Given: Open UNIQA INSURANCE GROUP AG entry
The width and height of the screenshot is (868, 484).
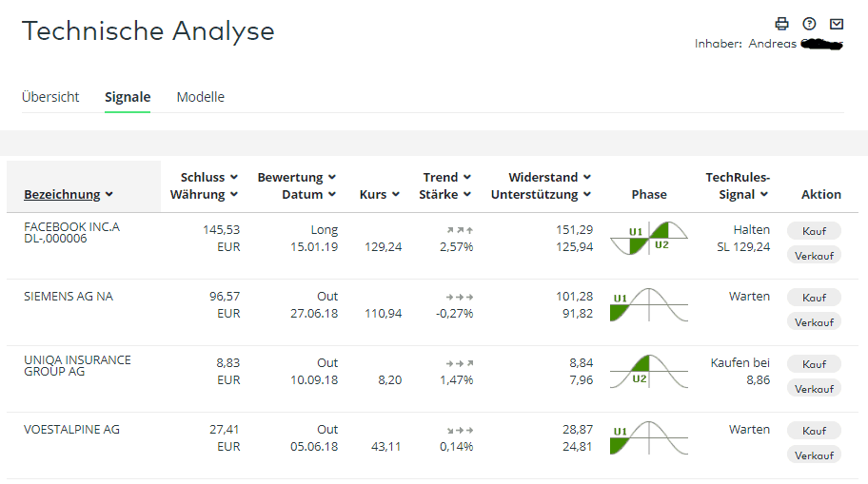Looking at the screenshot, I should 77,366.
